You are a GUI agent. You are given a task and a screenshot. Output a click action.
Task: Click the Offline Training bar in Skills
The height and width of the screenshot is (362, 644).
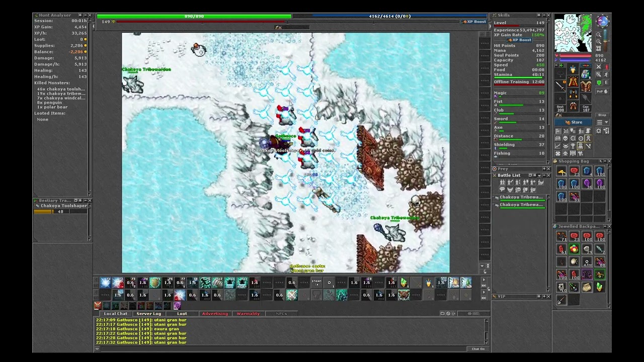coord(519,82)
